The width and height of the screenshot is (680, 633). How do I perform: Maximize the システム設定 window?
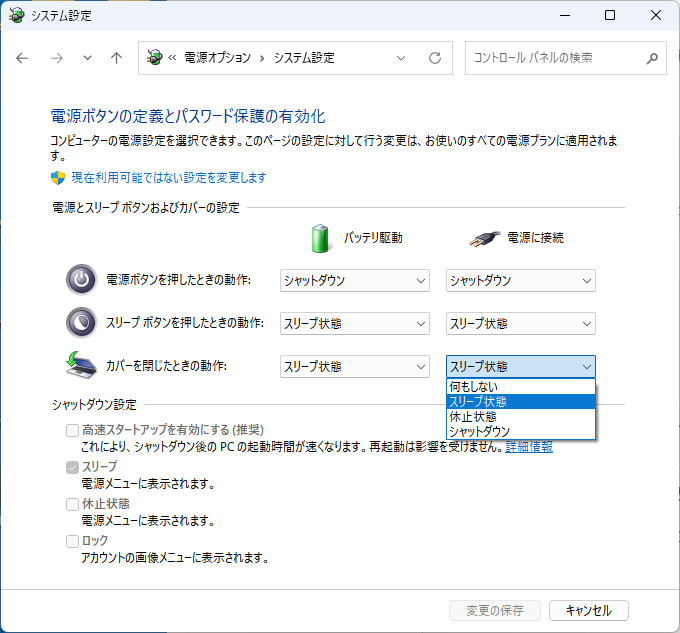(610, 16)
